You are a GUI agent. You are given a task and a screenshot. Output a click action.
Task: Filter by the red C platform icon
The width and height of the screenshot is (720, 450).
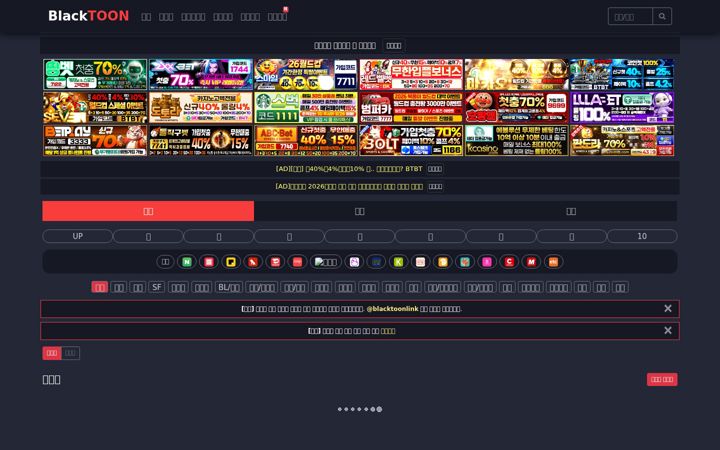coord(509,262)
